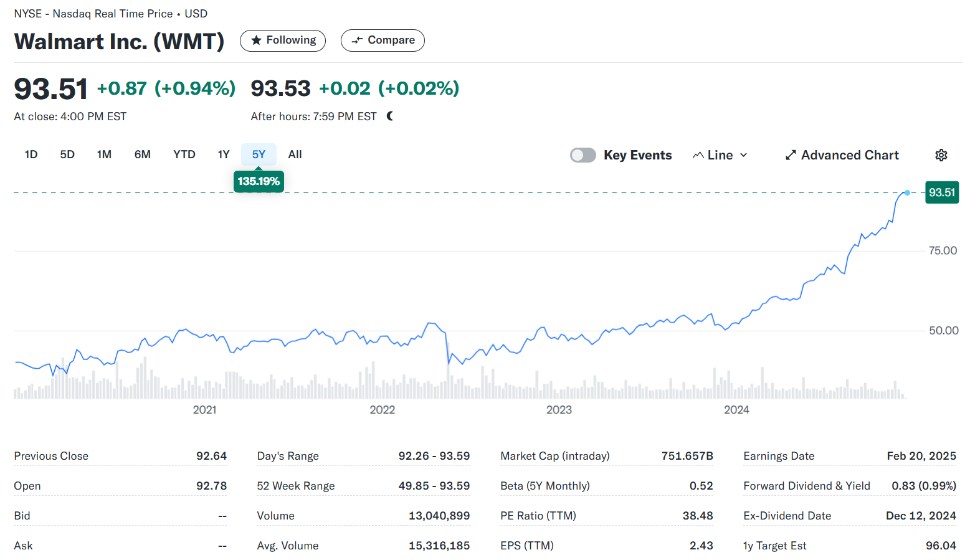The image size is (970, 560).
Task: Select the 1Y time range tab
Action: point(224,154)
